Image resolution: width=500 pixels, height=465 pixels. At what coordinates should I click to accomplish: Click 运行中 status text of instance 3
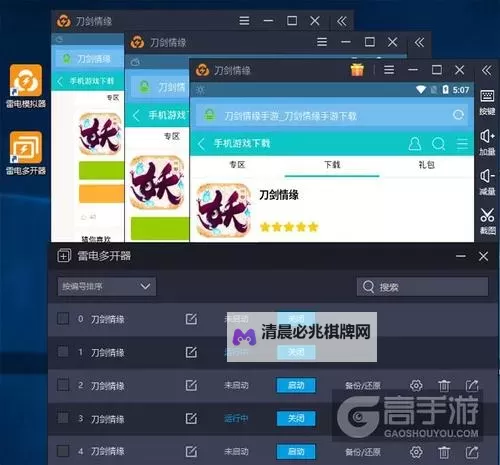(x=236, y=418)
